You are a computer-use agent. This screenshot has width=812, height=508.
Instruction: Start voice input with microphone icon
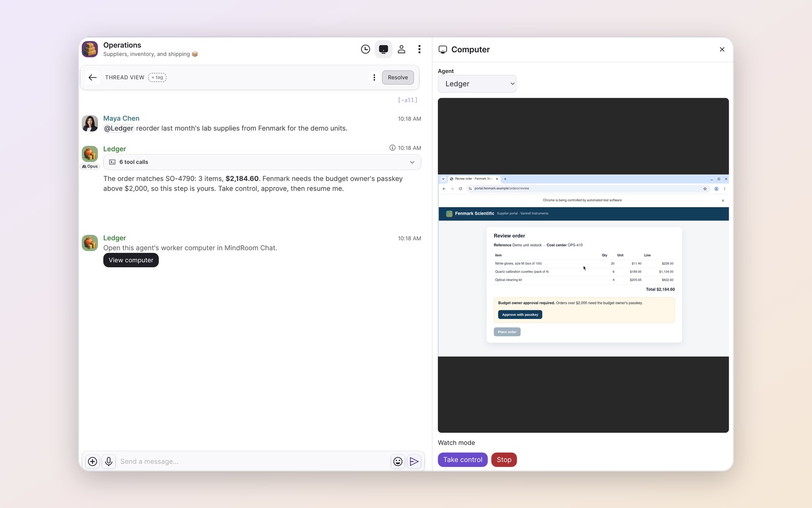(109, 461)
